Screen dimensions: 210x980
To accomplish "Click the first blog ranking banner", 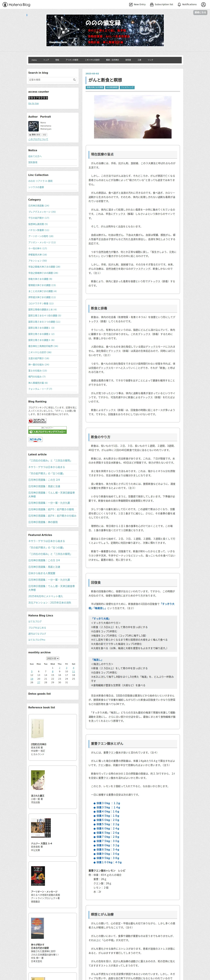I will point(37,421).
